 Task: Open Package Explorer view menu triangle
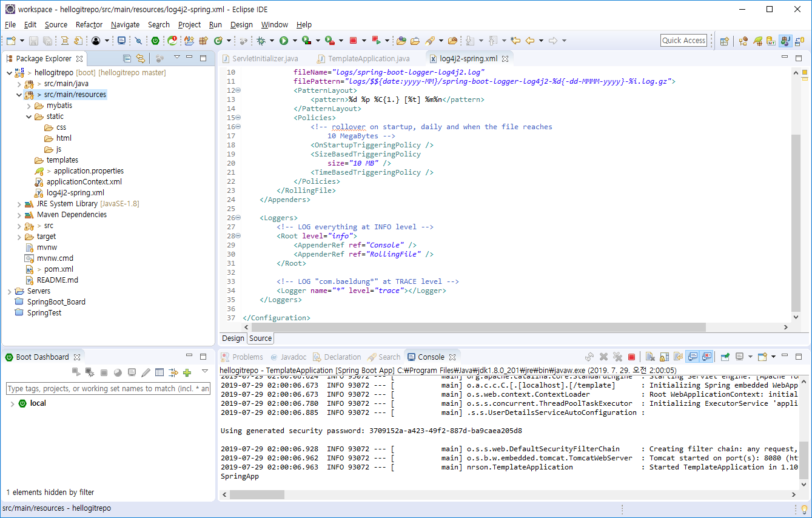click(x=177, y=57)
